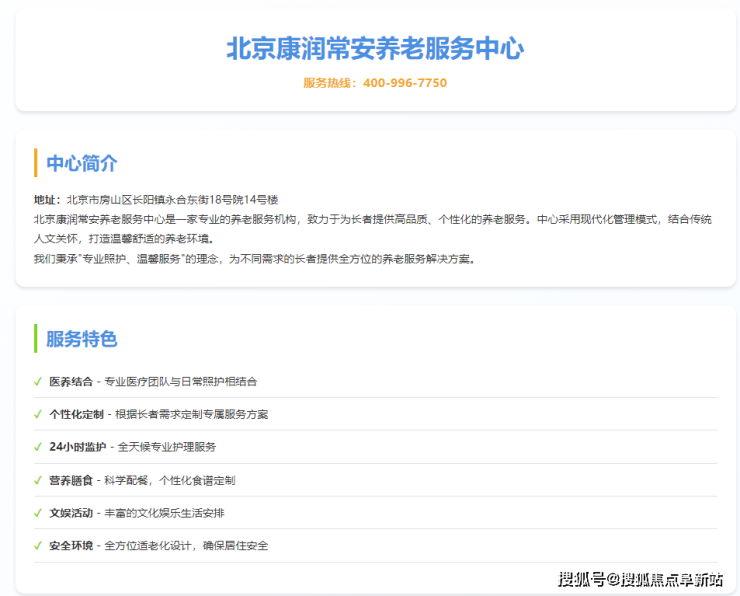The width and height of the screenshot is (740, 596).
Task: Click the checkmark icon beside 医养结合
Action: [38, 381]
